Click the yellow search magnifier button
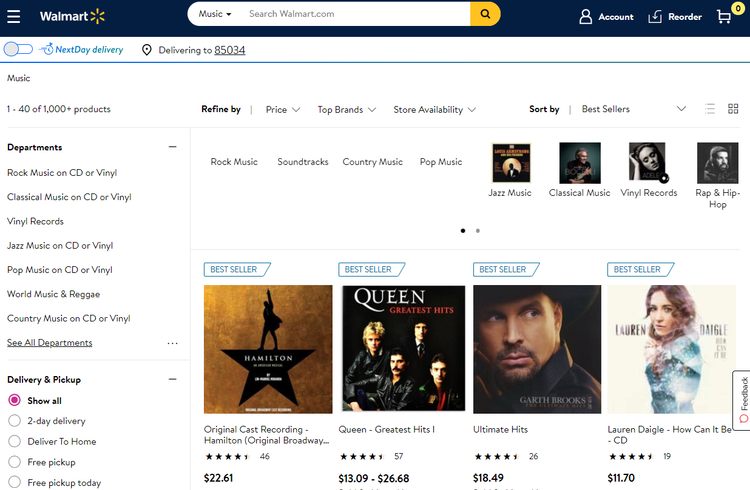This screenshot has height=490, width=750. pyautogui.click(x=485, y=14)
